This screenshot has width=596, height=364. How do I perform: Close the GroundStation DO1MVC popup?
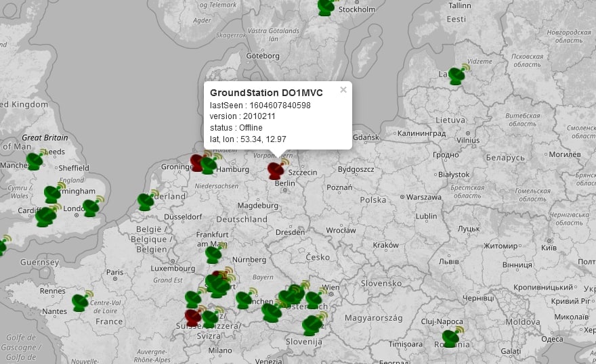pyautogui.click(x=343, y=90)
